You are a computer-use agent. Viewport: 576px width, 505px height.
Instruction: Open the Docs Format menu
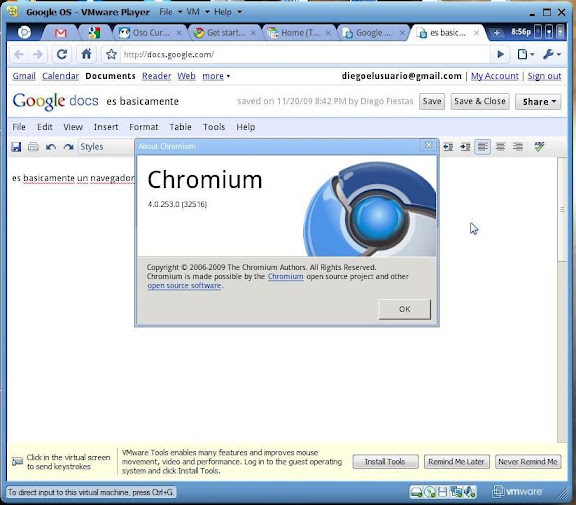click(144, 127)
